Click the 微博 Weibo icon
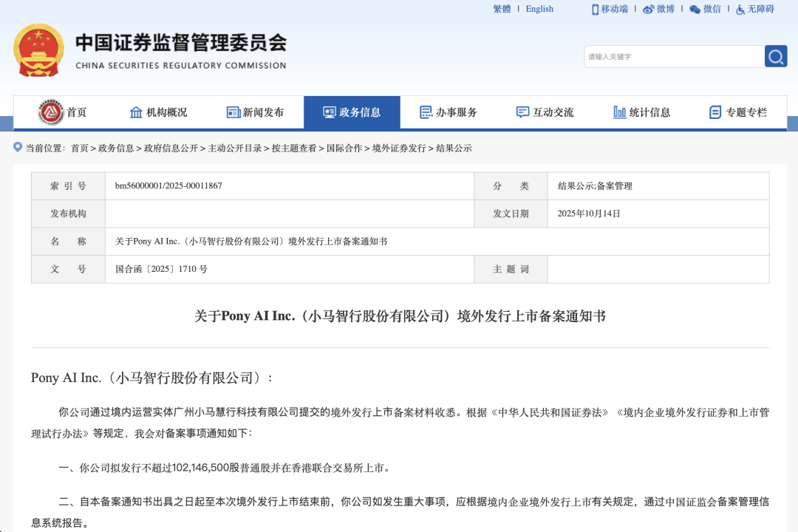This screenshot has width=798, height=532. pyautogui.click(x=648, y=9)
